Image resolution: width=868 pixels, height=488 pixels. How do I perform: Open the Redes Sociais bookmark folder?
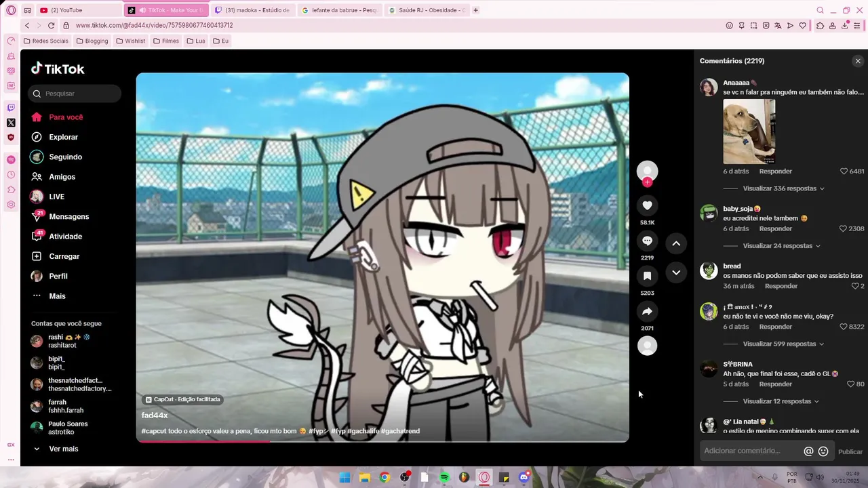click(46, 41)
